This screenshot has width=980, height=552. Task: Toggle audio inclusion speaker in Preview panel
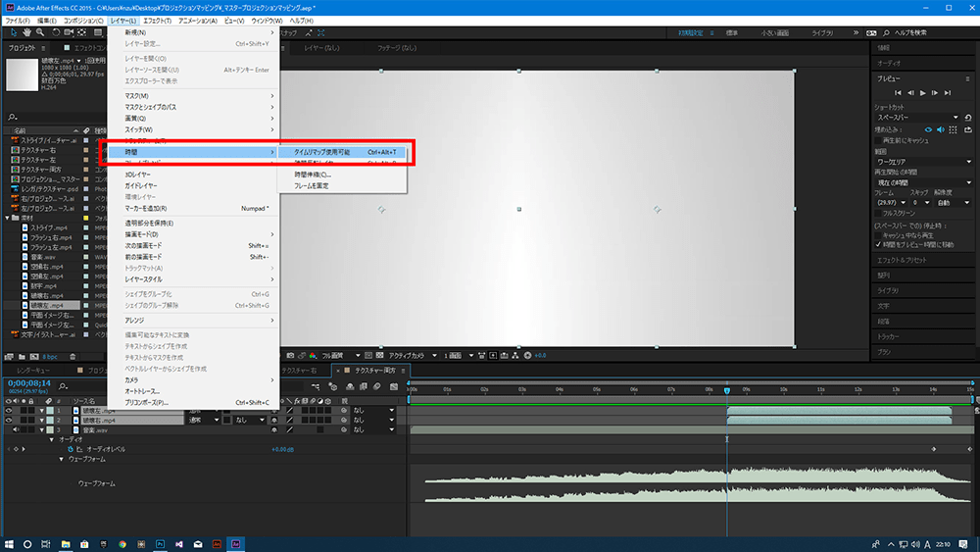click(941, 130)
